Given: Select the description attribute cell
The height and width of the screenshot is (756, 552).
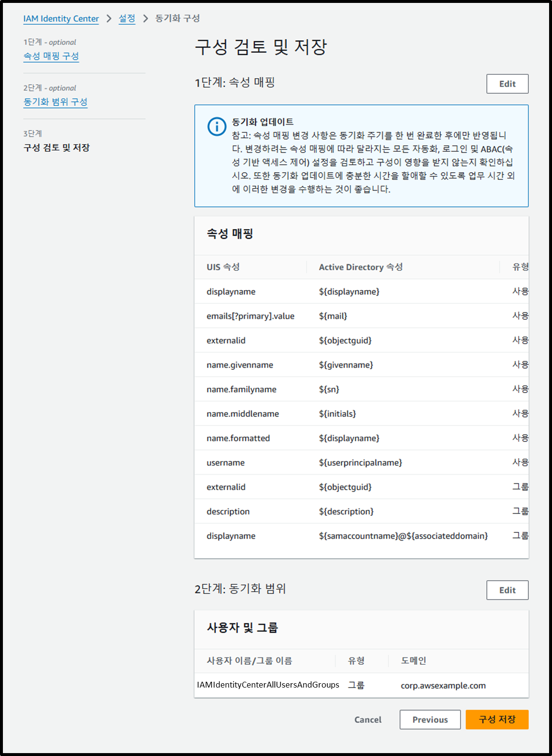Looking at the screenshot, I should click(228, 511).
